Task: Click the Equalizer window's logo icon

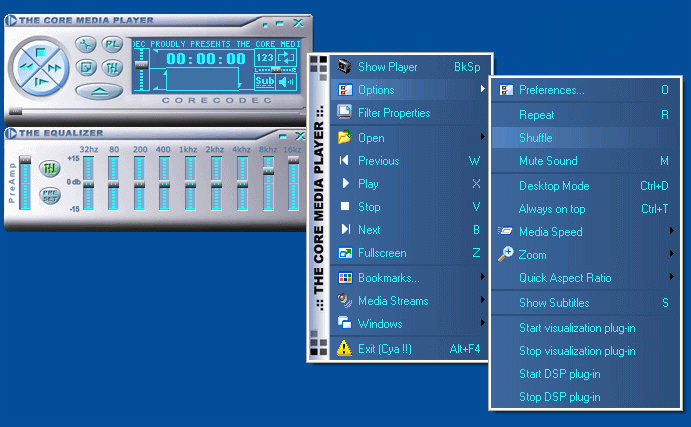Action: [x=11, y=133]
